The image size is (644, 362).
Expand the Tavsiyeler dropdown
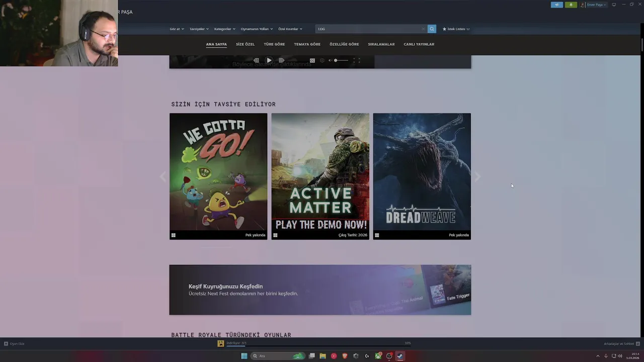pyautogui.click(x=199, y=29)
